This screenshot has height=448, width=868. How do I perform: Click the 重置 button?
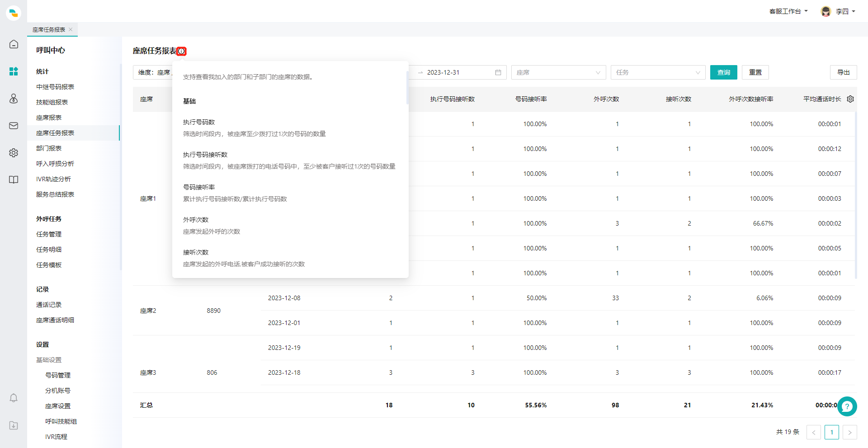click(755, 72)
